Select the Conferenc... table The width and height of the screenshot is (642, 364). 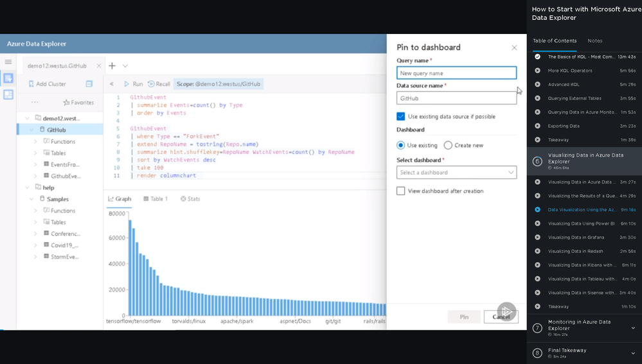tap(66, 234)
